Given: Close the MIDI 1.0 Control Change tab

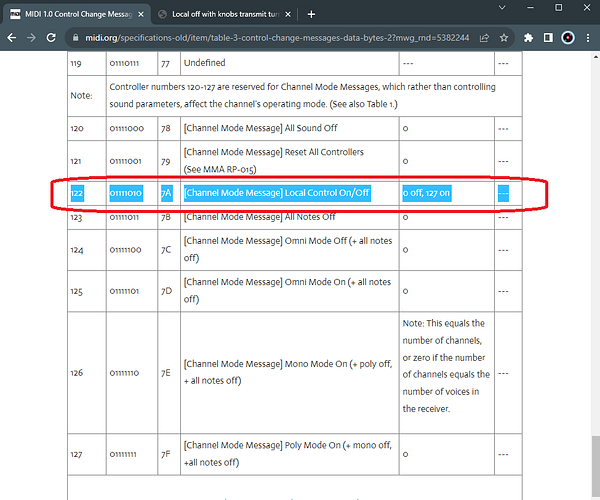Looking at the screenshot, I should (x=141, y=14).
